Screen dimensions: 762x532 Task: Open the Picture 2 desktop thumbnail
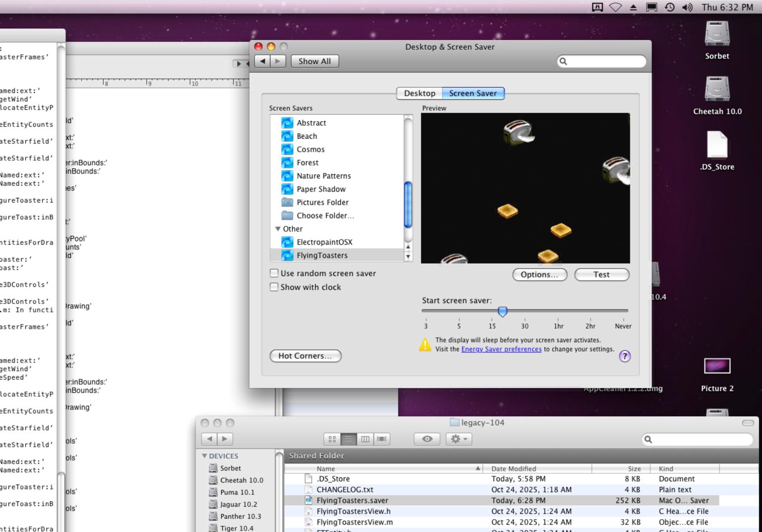(717, 366)
